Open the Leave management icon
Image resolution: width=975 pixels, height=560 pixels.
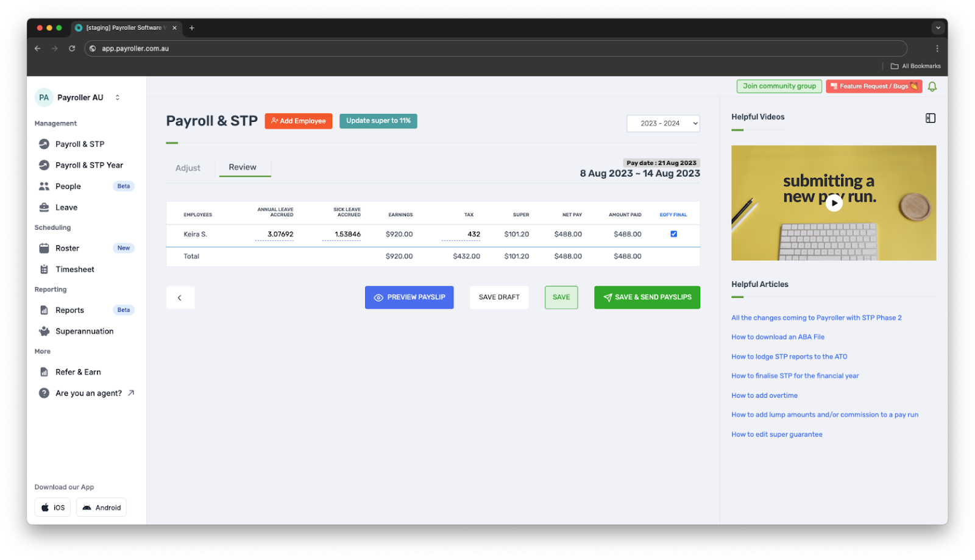(x=44, y=207)
